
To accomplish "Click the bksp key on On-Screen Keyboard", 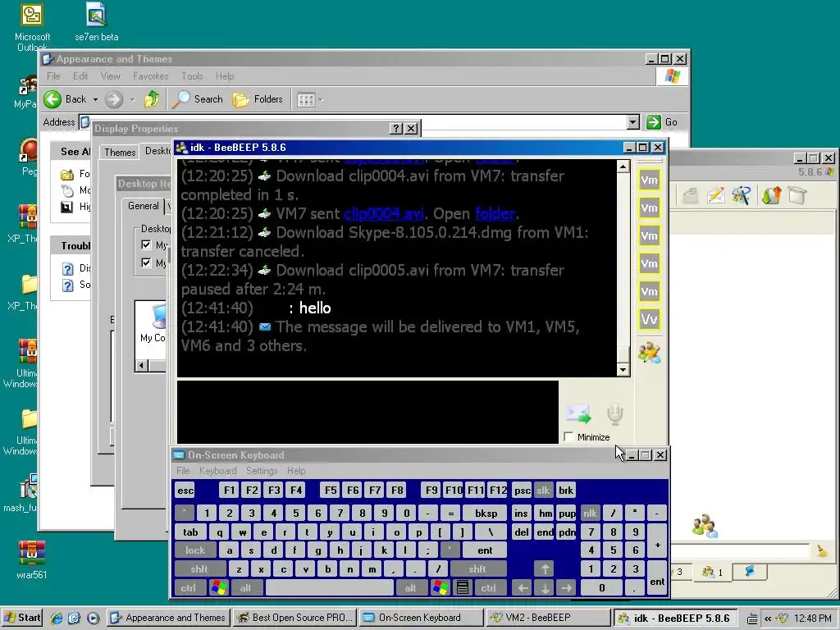I will click(486, 514).
